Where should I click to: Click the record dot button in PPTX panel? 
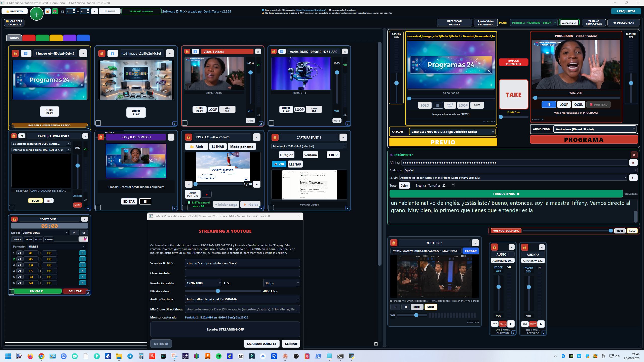(207, 194)
